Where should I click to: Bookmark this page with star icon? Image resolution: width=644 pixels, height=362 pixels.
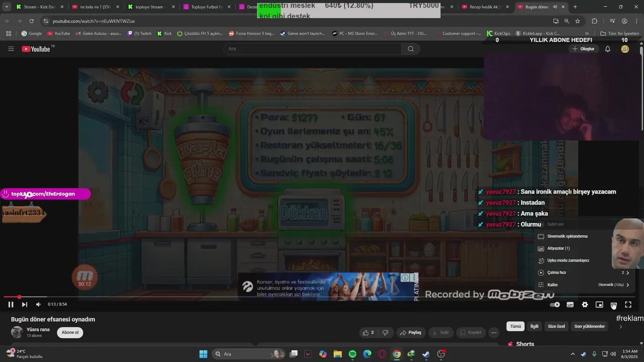[578, 21]
